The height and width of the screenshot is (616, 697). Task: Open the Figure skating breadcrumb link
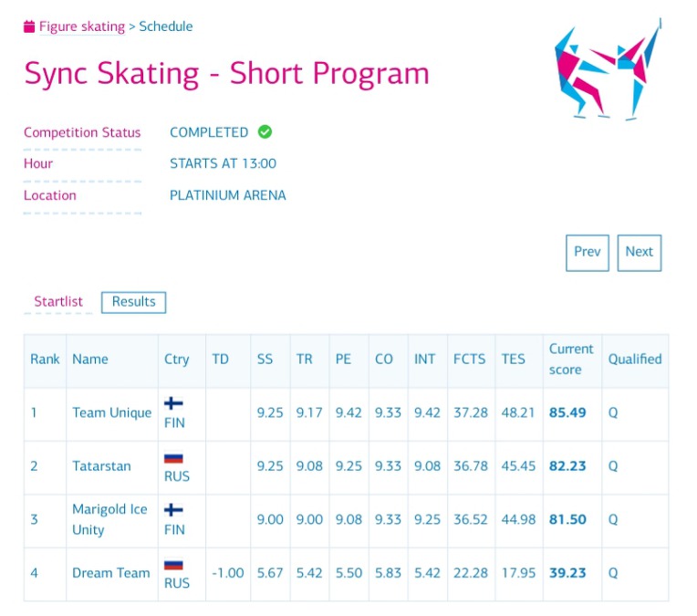click(82, 26)
